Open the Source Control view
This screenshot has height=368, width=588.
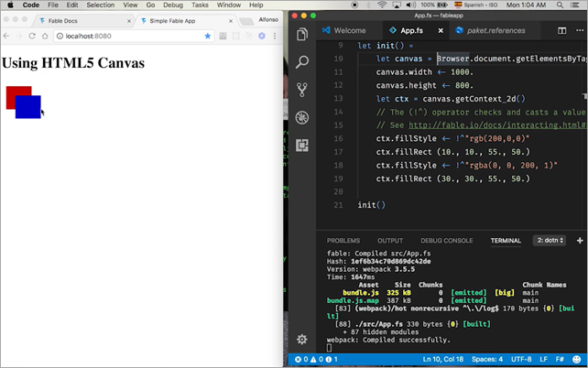coord(302,90)
